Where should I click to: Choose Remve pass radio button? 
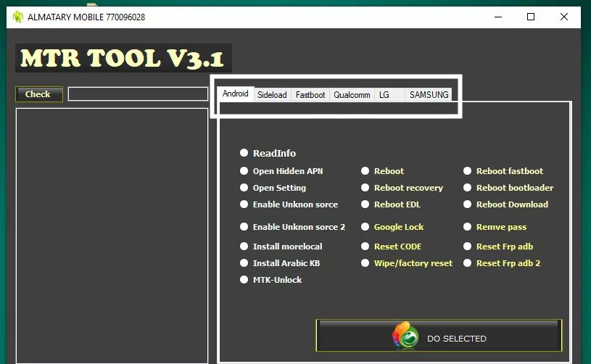(468, 226)
